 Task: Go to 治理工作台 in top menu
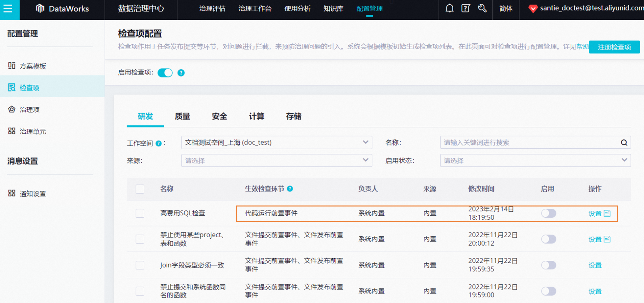click(x=255, y=9)
